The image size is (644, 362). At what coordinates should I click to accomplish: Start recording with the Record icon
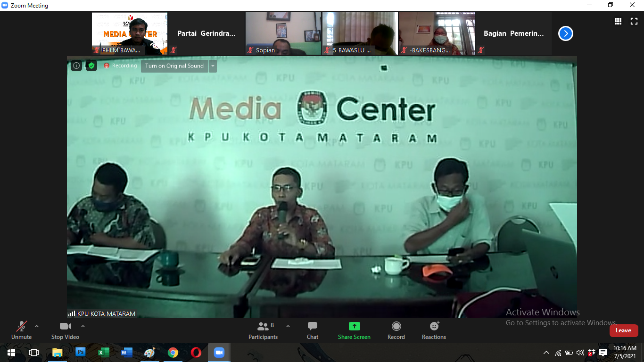pyautogui.click(x=396, y=330)
